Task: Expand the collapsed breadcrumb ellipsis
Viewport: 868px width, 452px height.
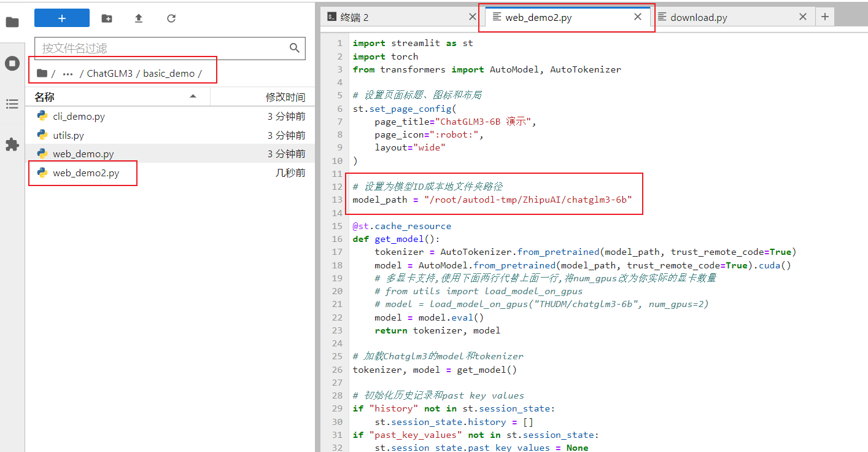Action: coord(68,74)
